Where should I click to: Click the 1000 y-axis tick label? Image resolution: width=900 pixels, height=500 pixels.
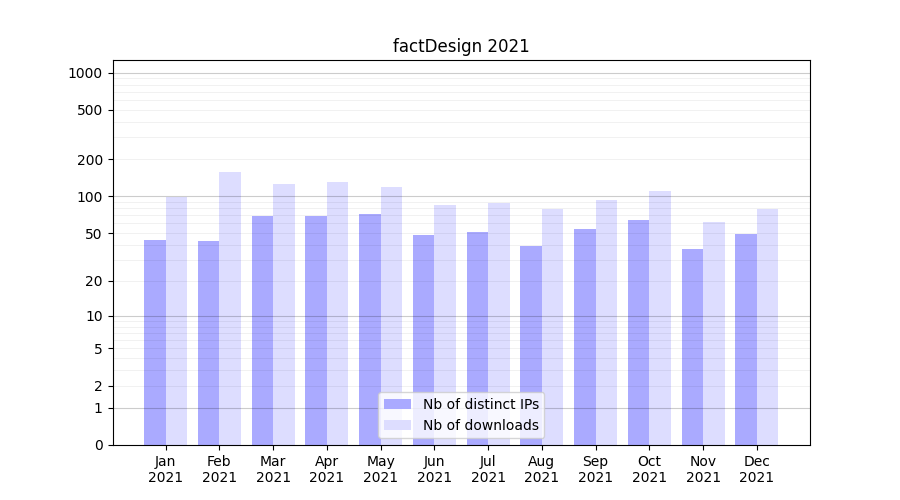pos(85,73)
